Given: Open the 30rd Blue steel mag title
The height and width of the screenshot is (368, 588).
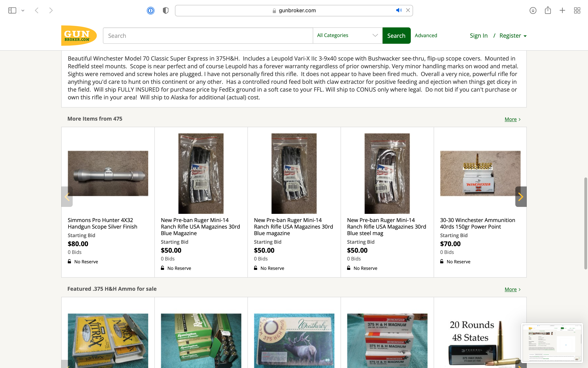Looking at the screenshot, I should point(386,227).
